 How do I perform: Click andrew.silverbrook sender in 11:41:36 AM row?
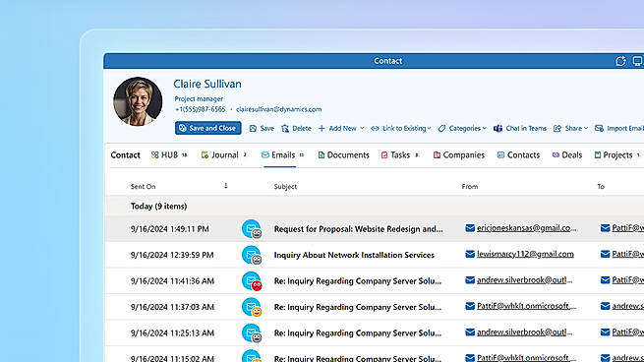[524, 280]
